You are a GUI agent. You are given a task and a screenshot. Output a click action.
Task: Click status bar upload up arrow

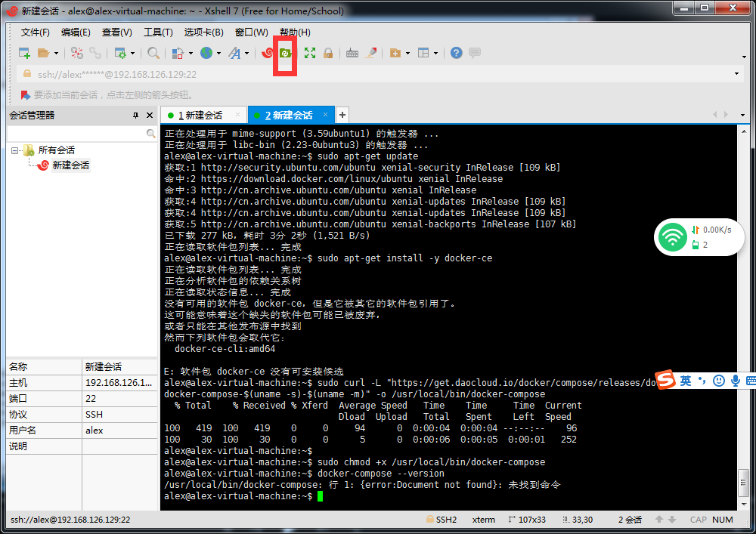[x=659, y=520]
